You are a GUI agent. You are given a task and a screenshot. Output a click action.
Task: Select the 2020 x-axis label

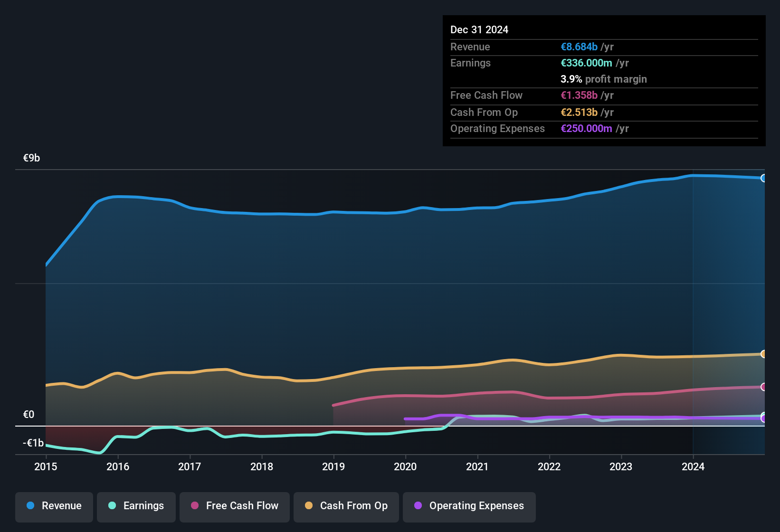(x=405, y=466)
